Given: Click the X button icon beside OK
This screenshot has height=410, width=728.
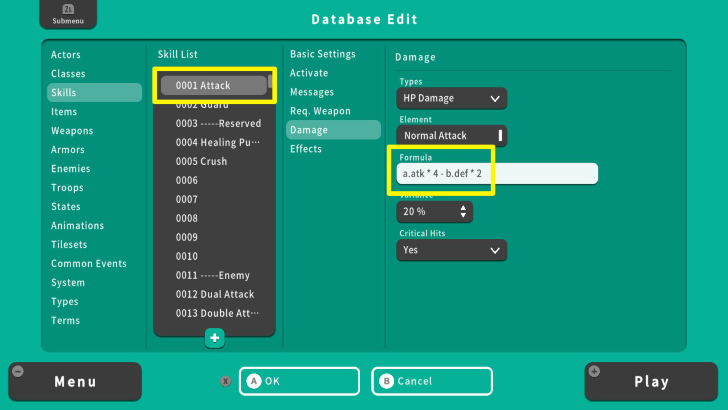Looking at the screenshot, I should (x=226, y=381).
